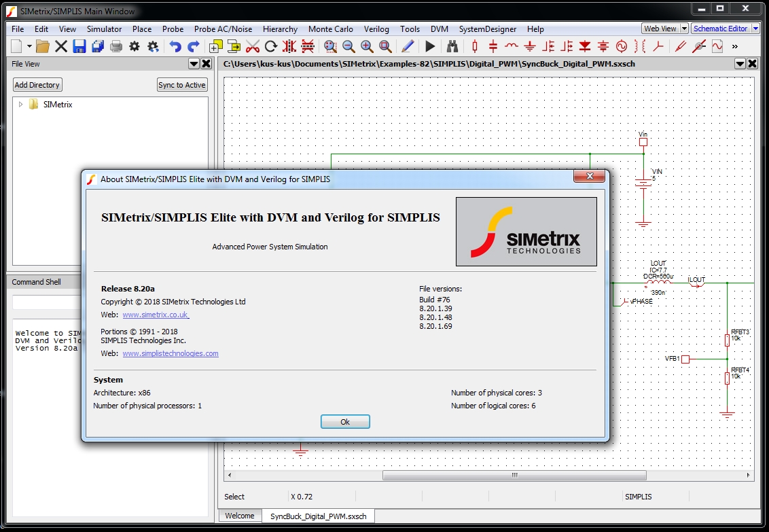Zoom to box area icon

[330, 47]
